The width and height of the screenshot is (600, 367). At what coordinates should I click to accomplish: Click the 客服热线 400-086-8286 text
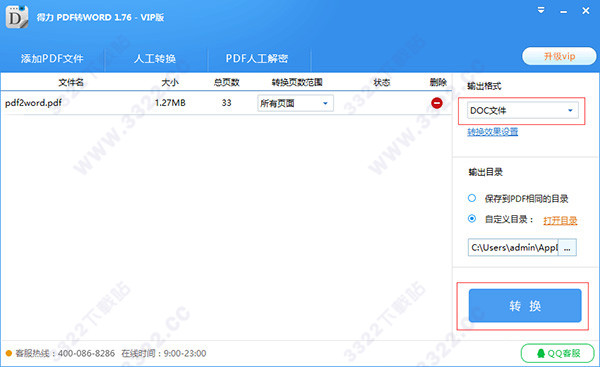[x=65, y=353]
